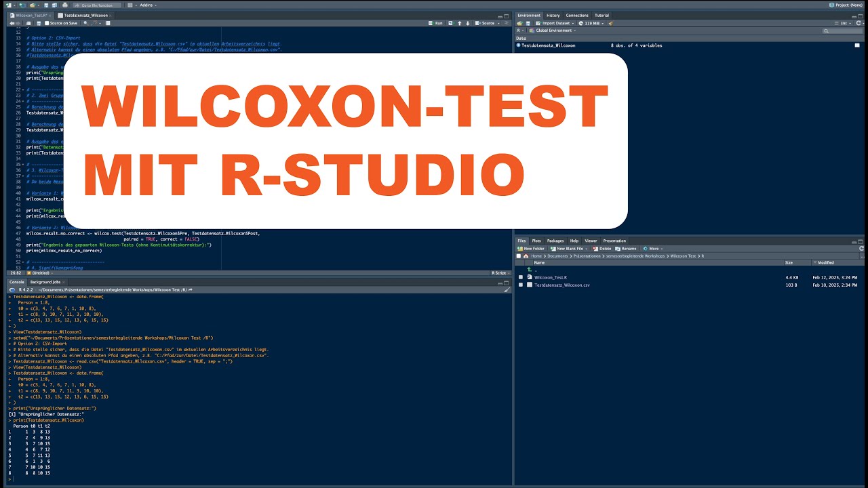The height and width of the screenshot is (488, 868).
Task: Expand the Testdatensatz_Wilcoxon data object
Action: click(519, 45)
